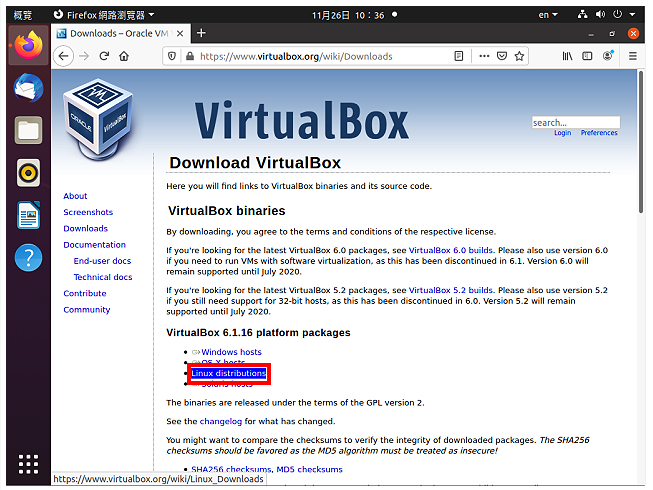
Task: Bookmark this page with the star
Action: click(519, 56)
